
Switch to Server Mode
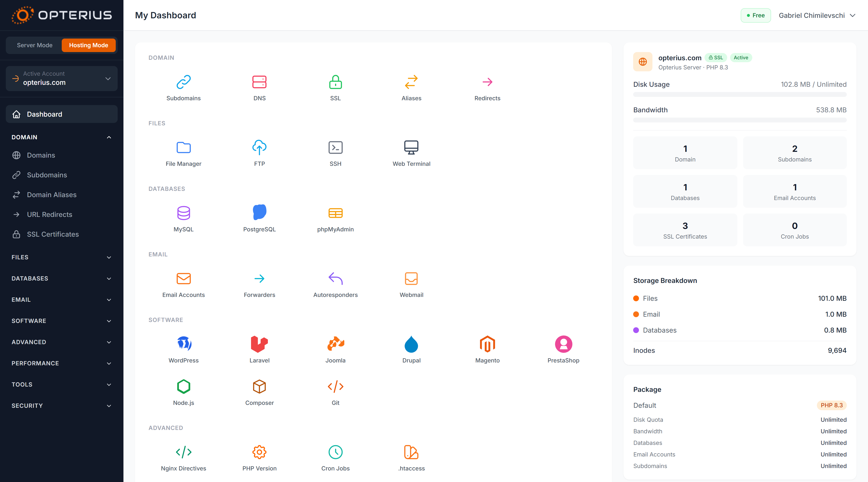34,45
